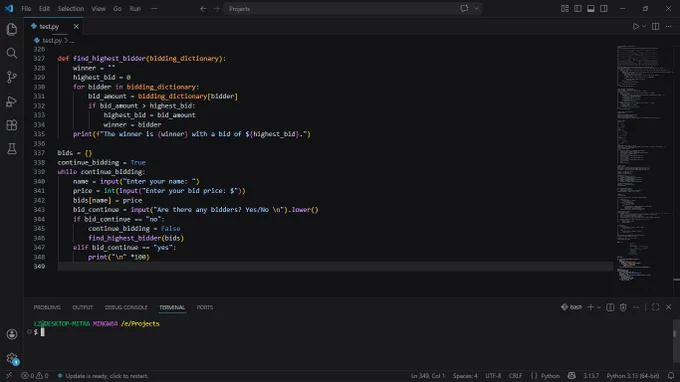Open the Search view in activity bar

pyautogui.click(x=12, y=53)
